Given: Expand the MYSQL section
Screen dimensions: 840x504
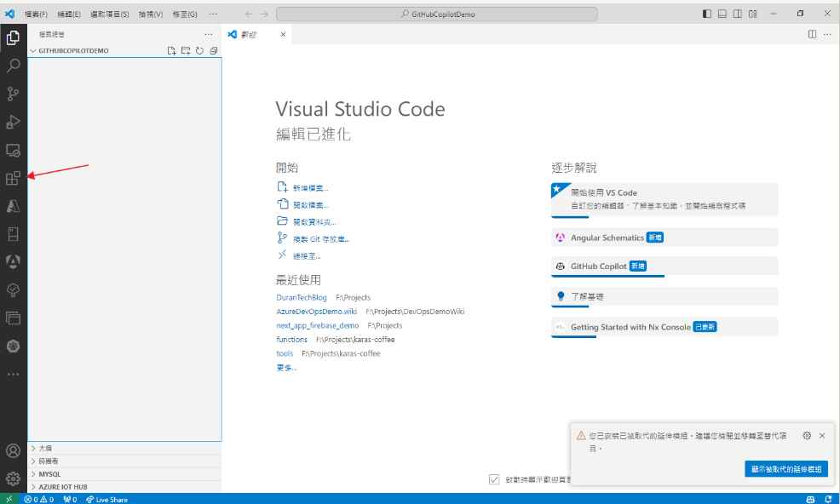Looking at the screenshot, I should click(x=124, y=474).
